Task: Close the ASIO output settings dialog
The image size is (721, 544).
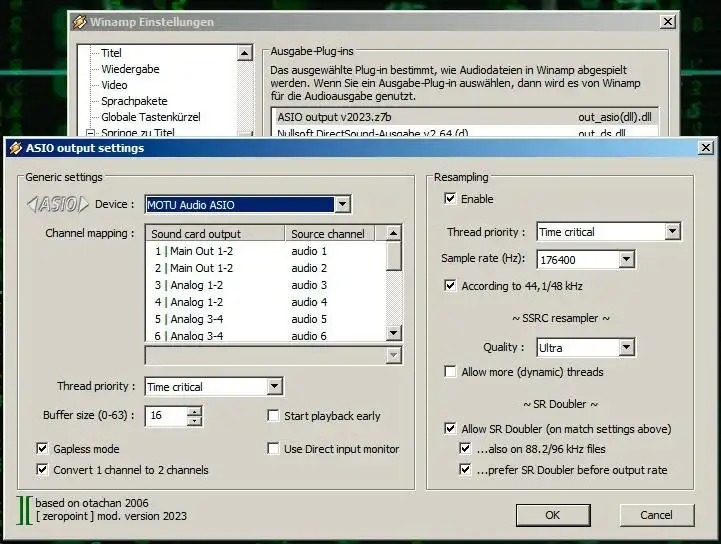Action: click(706, 148)
